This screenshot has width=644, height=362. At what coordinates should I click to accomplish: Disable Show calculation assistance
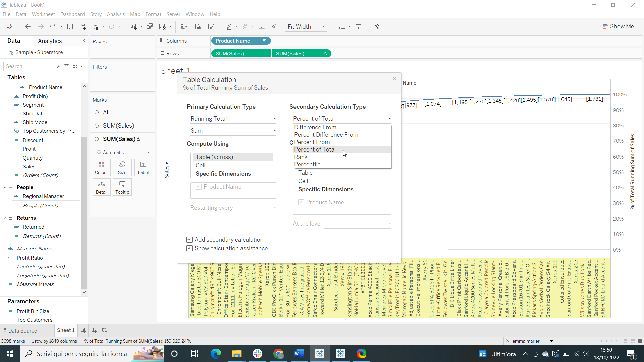click(x=190, y=248)
